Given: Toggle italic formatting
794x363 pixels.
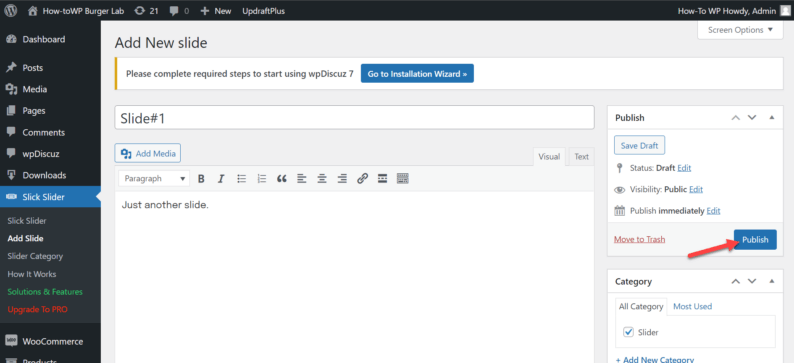Looking at the screenshot, I should (221, 178).
